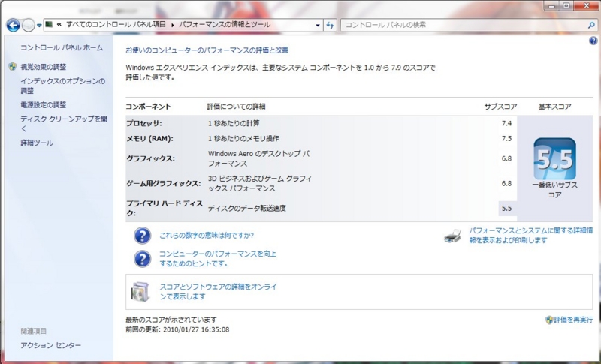Select the ゲーム用グラフィックス: row label

click(164, 184)
